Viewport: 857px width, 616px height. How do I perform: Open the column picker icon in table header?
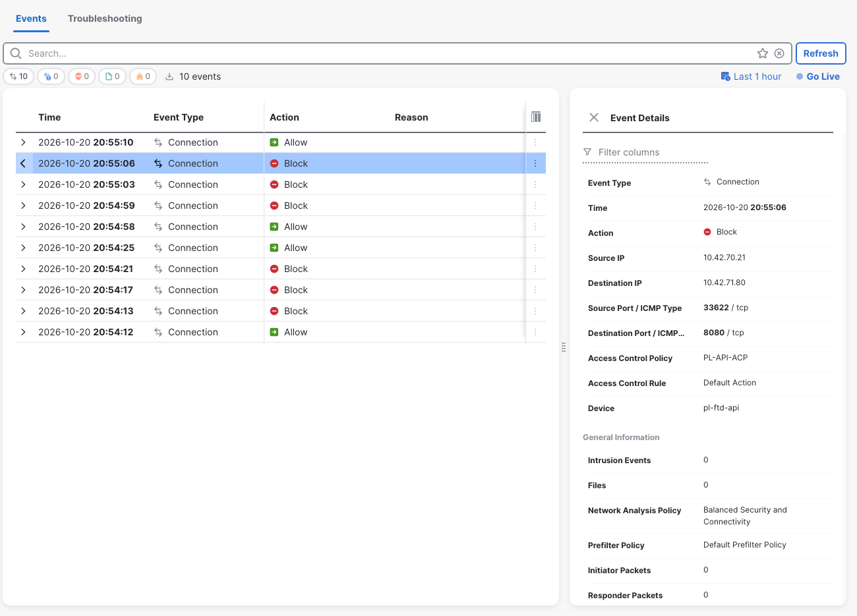point(536,117)
